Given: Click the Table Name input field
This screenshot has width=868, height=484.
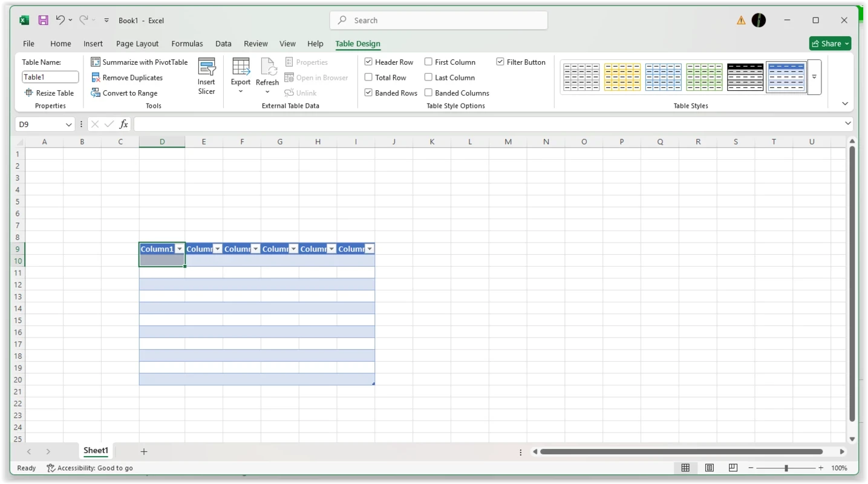Looking at the screenshot, I should [50, 77].
